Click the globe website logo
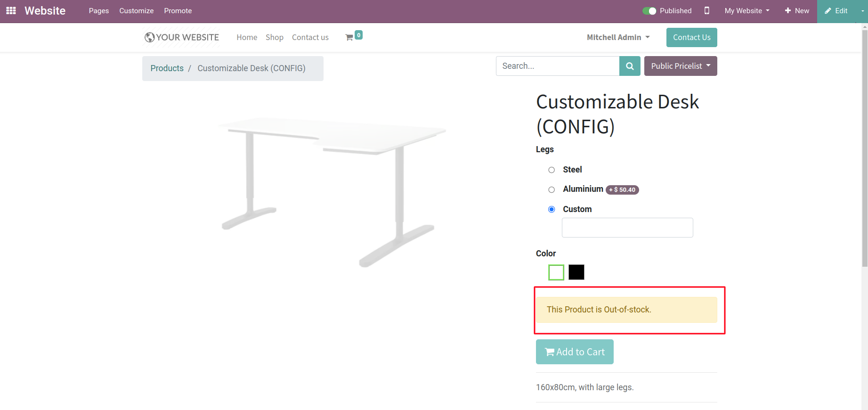This screenshot has height=410, width=868. tap(150, 37)
